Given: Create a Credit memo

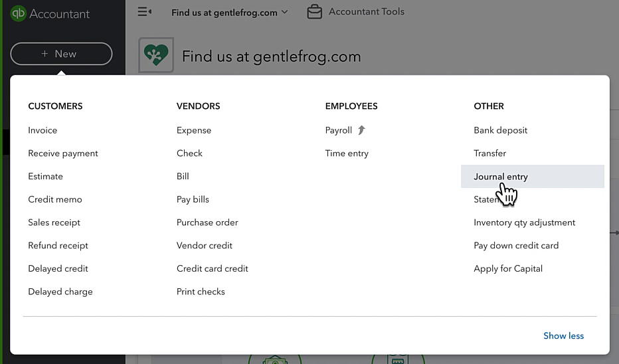Looking at the screenshot, I should pos(55,199).
